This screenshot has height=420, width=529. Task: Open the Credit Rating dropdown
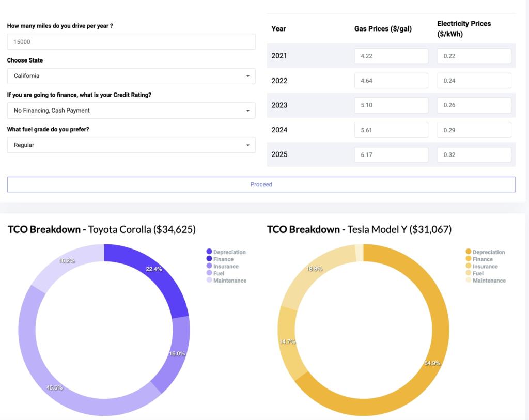(131, 110)
